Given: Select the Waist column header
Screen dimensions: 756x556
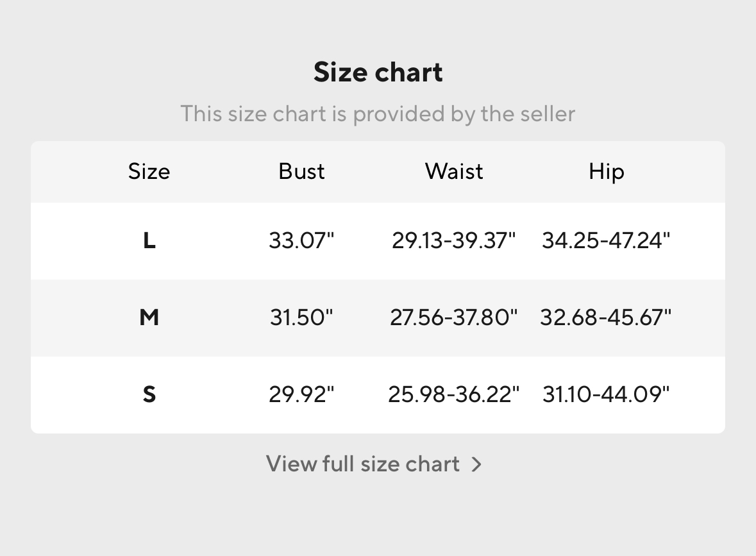Looking at the screenshot, I should click(x=454, y=171).
